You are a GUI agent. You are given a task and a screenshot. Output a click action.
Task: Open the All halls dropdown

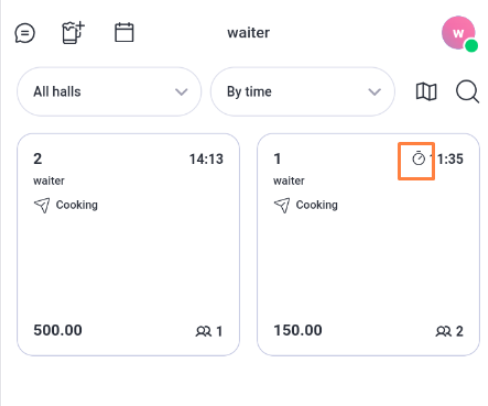click(109, 92)
